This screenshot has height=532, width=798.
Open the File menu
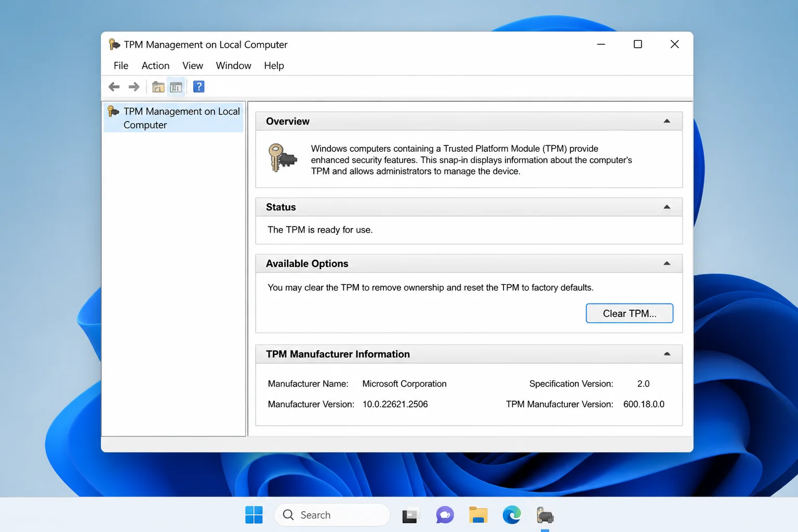pos(121,65)
